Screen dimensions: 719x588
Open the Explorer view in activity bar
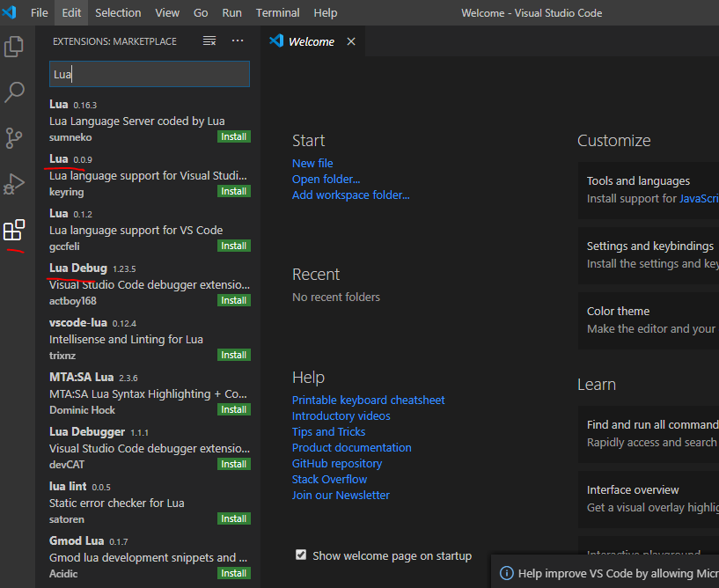coord(14,47)
